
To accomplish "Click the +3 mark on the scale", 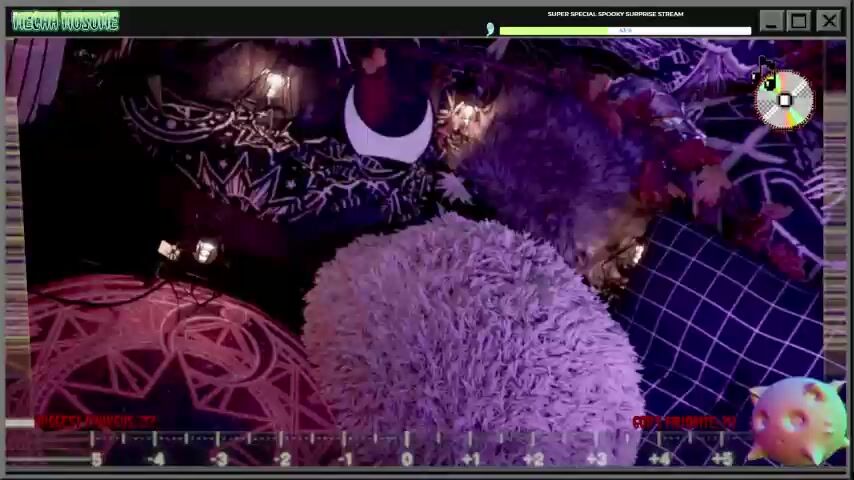I will click(x=597, y=459).
